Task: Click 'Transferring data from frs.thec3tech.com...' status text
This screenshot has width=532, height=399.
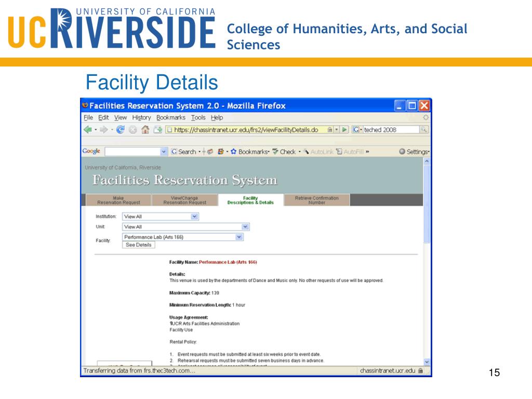Action: pyautogui.click(x=139, y=371)
